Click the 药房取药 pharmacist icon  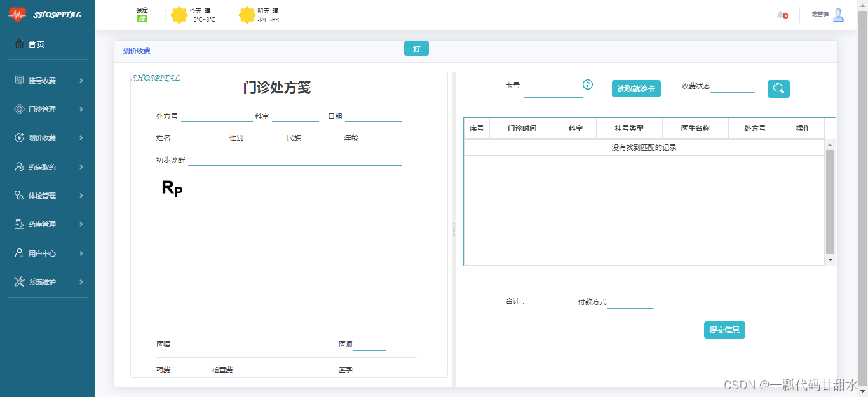[x=21, y=166]
